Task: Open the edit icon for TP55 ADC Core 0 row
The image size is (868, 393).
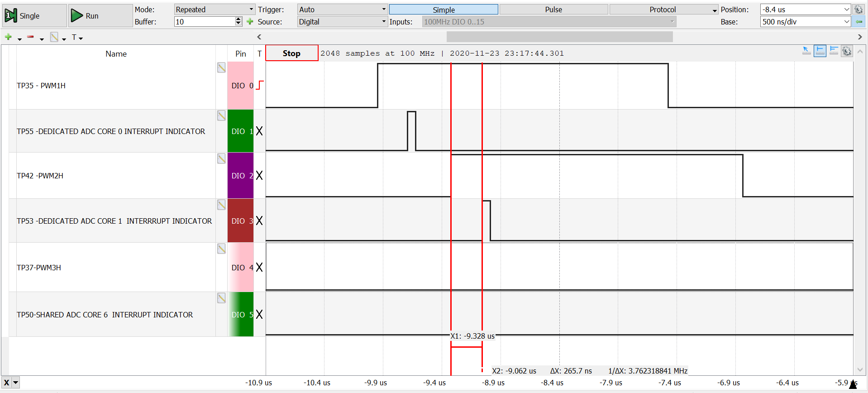Action: (x=221, y=115)
